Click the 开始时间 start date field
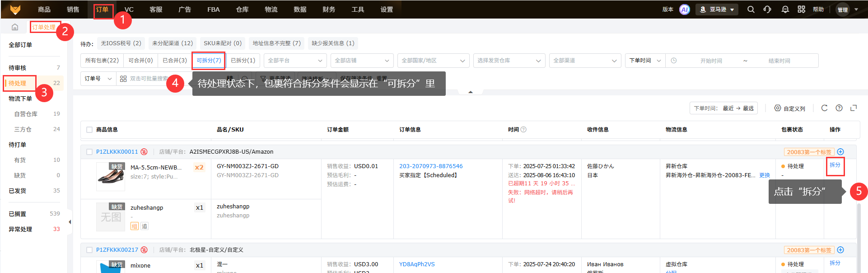Image resolution: width=868 pixels, height=273 pixels. click(x=711, y=61)
